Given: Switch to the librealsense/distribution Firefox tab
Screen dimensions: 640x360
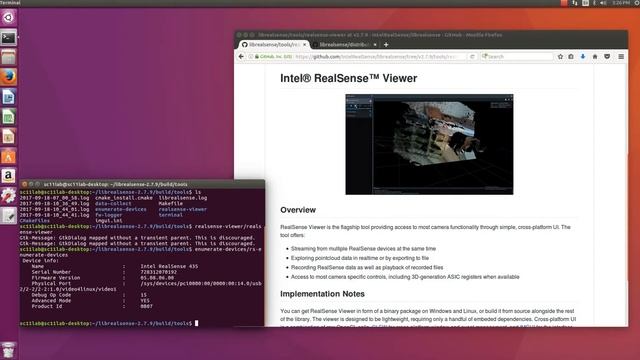Looking at the screenshot, I should click(x=345, y=44).
